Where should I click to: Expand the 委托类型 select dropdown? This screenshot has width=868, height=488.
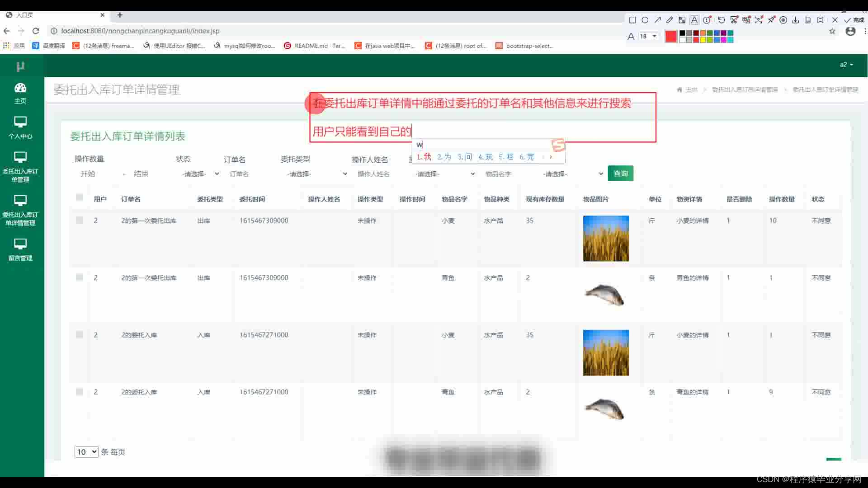[316, 174]
